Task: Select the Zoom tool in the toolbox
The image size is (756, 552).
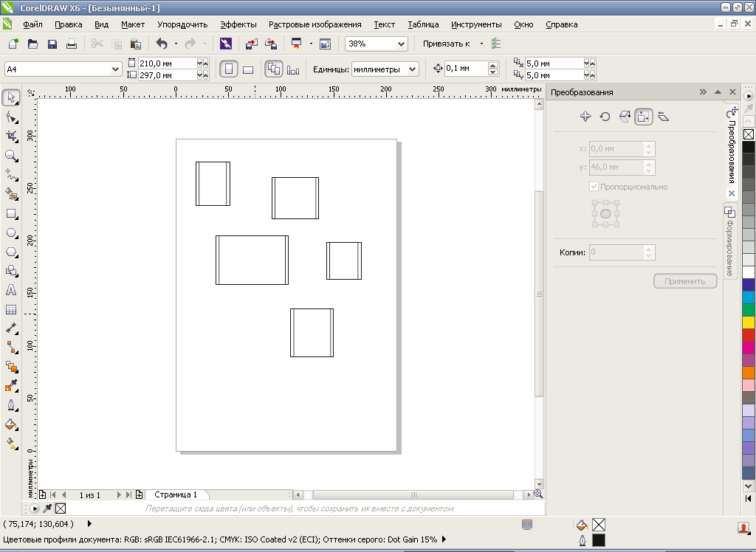Action: pos(11,156)
